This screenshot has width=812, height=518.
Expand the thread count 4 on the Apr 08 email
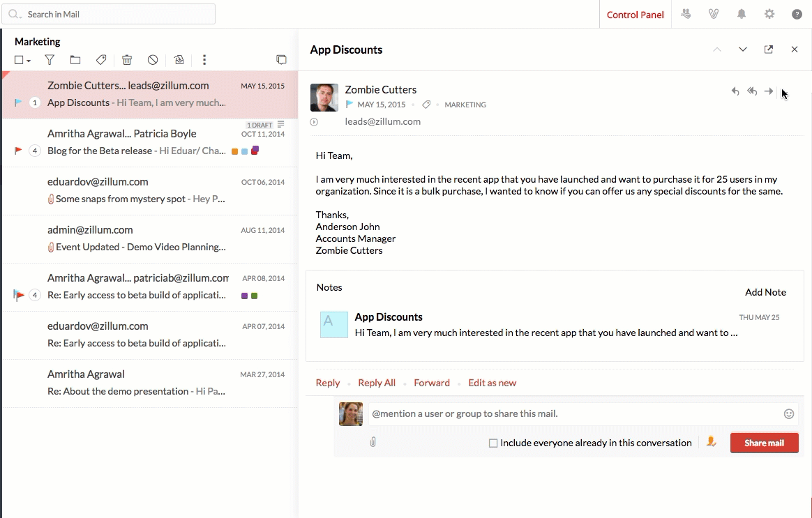35,295
